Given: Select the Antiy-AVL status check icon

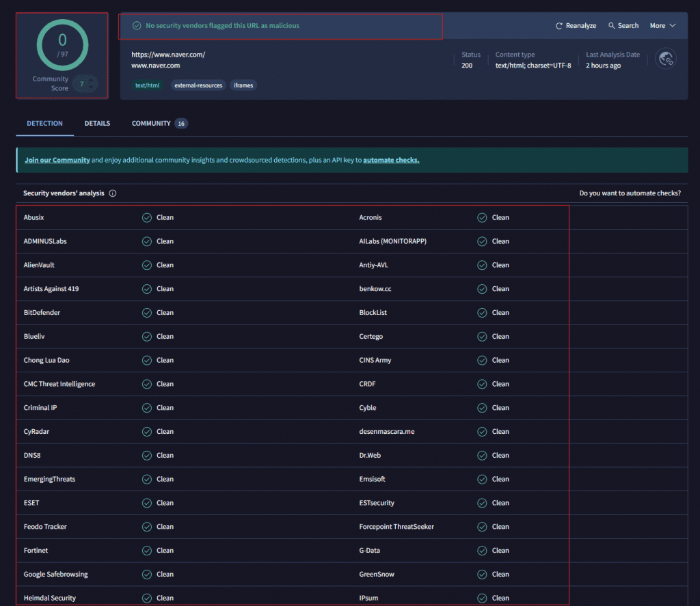Looking at the screenshot, I should 482,265.
